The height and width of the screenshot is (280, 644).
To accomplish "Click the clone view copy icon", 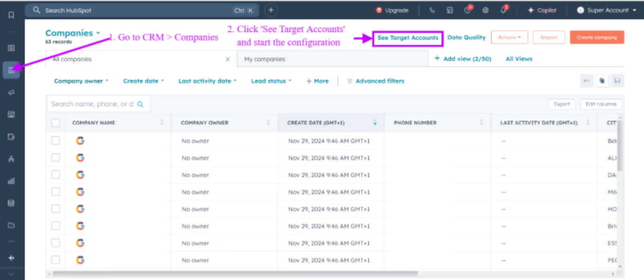I will (x=601, y=81).
